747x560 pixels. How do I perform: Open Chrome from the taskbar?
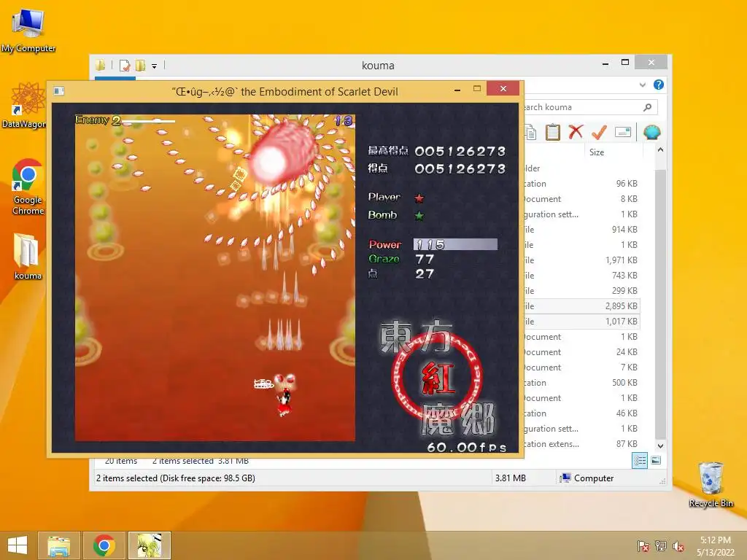tap(104, 545)
